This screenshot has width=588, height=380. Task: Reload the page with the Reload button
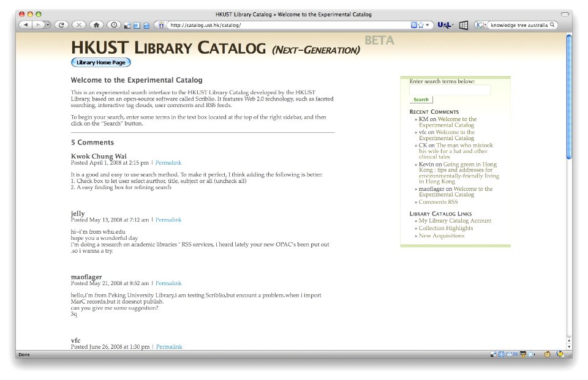pyautogui.click(x=61, y=25)
